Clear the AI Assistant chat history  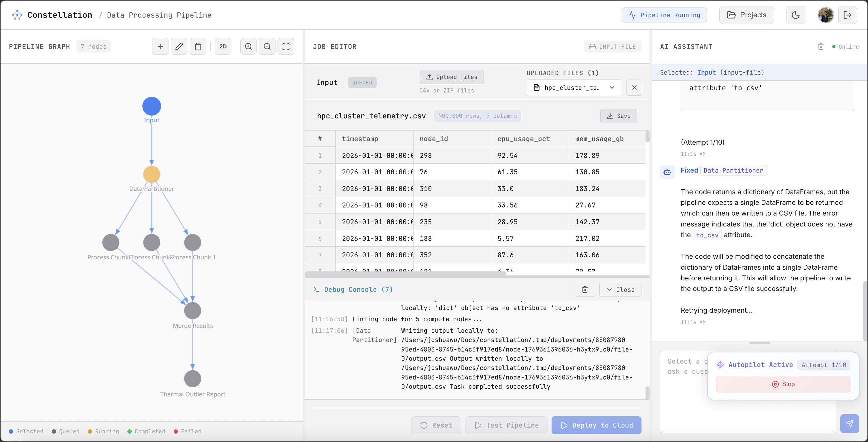click(x=821, y=46)
